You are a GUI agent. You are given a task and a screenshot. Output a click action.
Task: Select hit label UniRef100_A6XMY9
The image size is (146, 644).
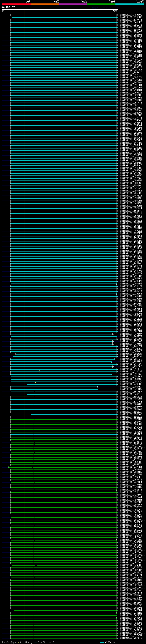[x=131, y=347]
